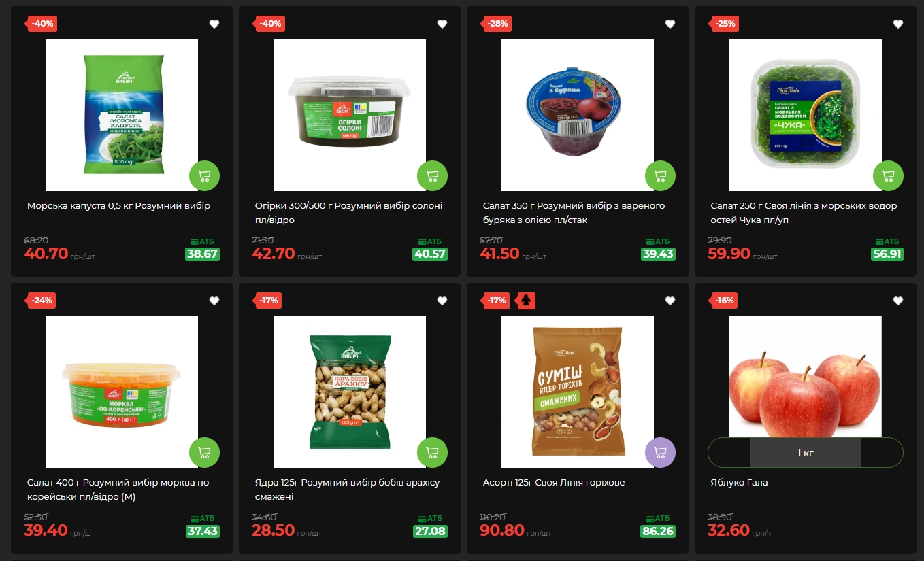
Task: Increase Яблуко Гала quantity on right side
Action: [x=882, y=452]
